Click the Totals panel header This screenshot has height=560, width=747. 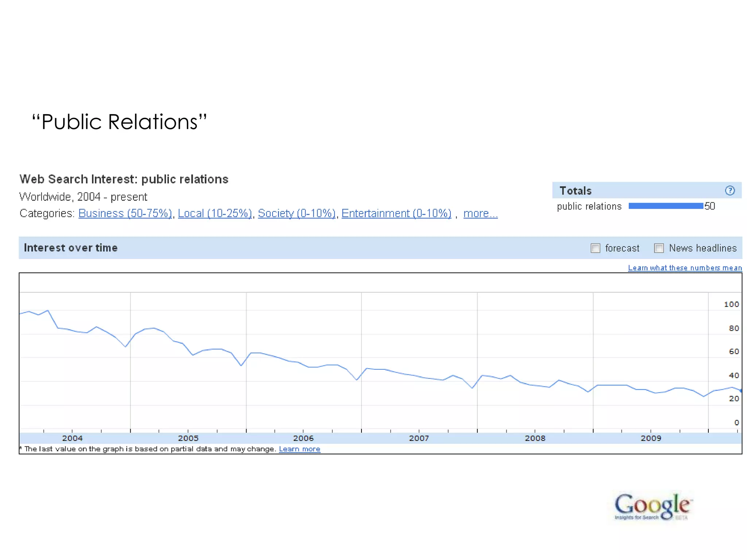pyautogui.click(x=576, y=191)
